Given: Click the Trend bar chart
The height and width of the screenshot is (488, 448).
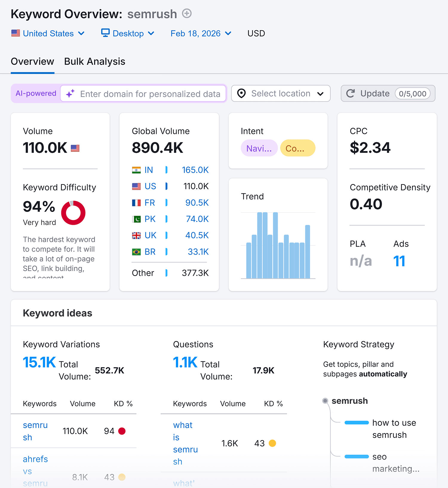Looking at the screenshot, I should [278, 245].
